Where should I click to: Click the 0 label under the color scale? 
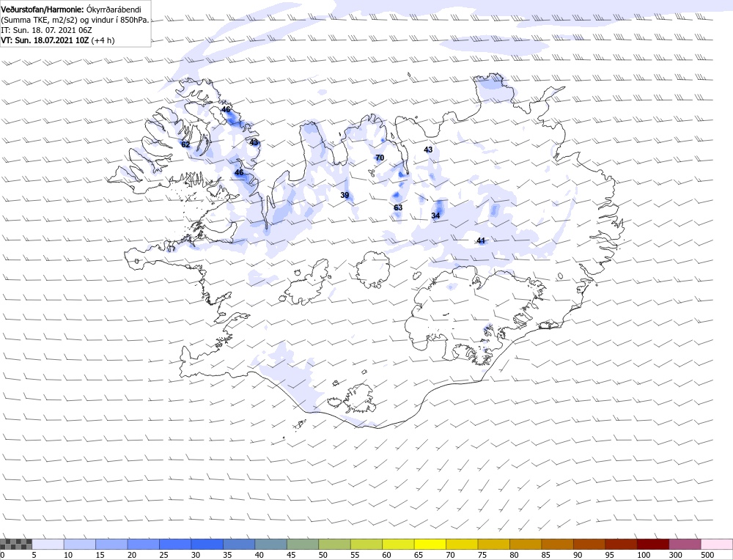click(2, 555)
